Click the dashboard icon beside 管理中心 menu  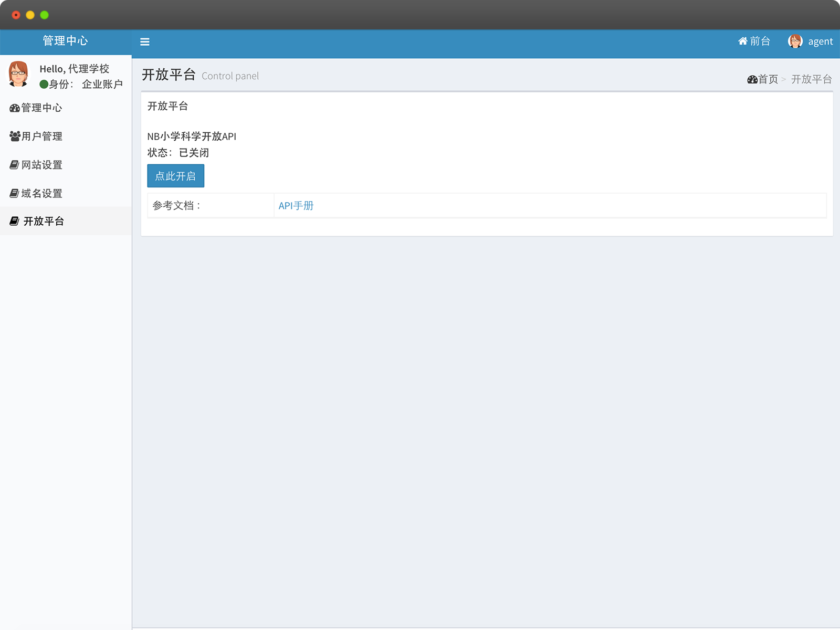(15, 108)
